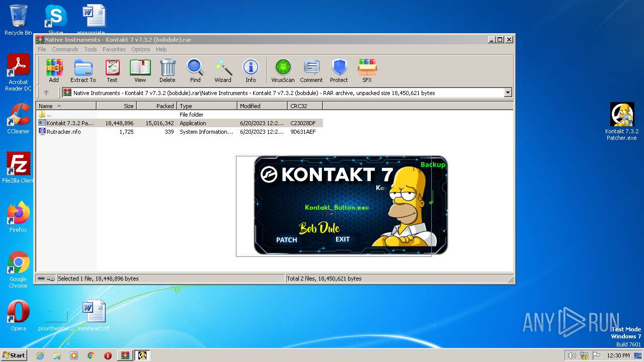Click the volume speaker tray icon

(x=572, y=355)
